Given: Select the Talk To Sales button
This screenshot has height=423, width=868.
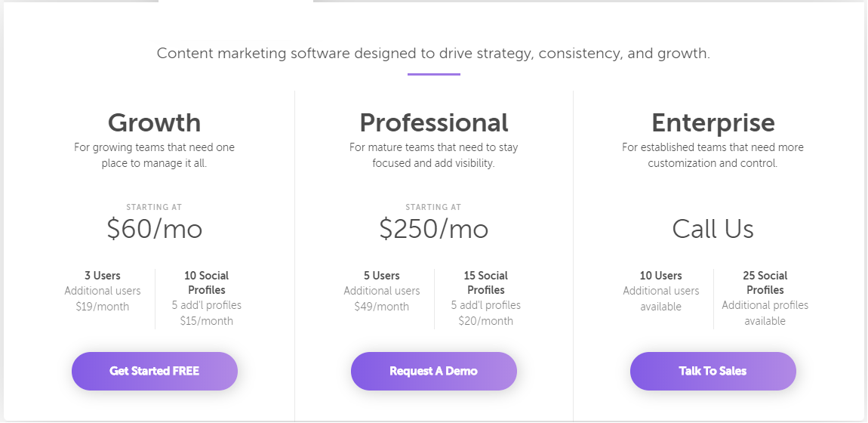Looking at the screenshot, I should click(x=713, y=371).
